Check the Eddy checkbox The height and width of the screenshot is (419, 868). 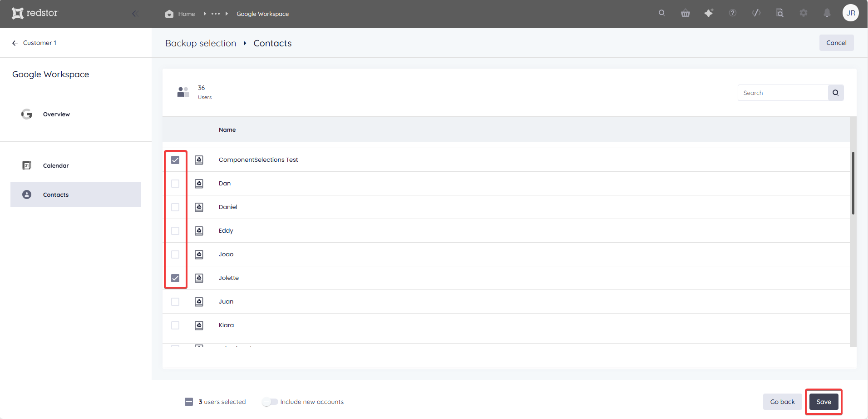point(175,231)
